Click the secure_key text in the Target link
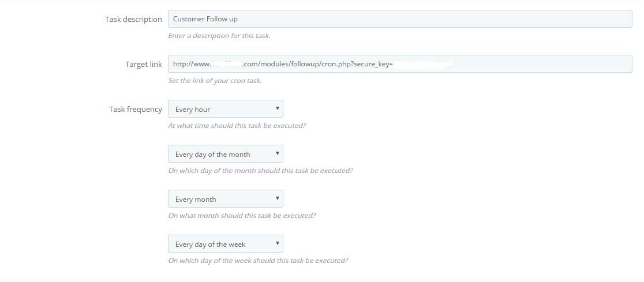The height and width of the screenshot is (282, 644). tap(372, 65)
